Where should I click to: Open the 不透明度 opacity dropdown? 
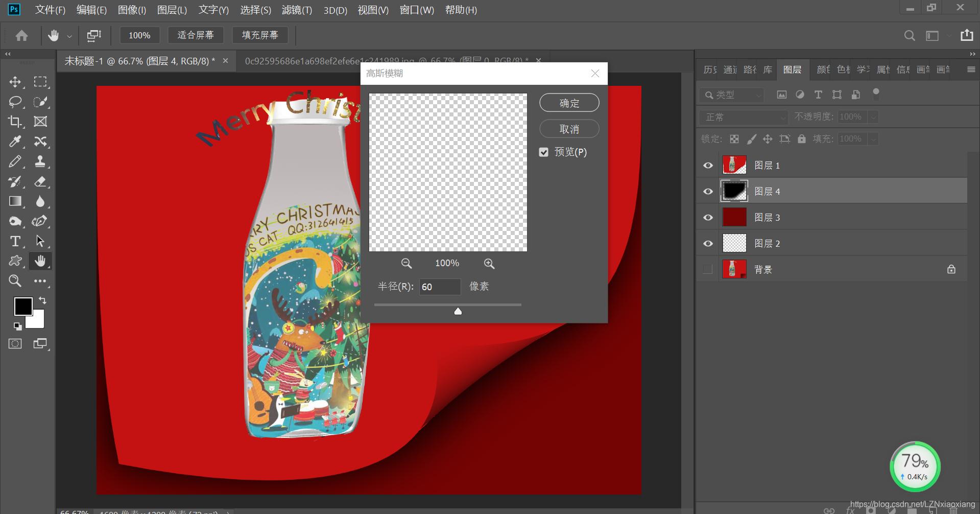click(873, 116)
